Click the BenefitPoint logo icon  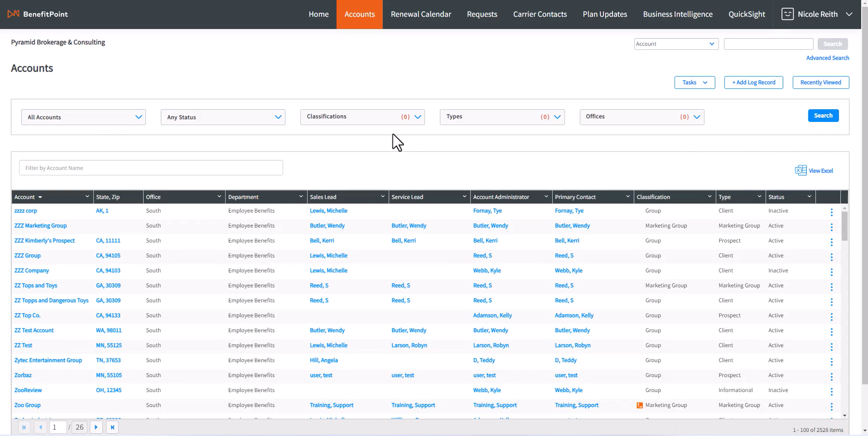pos(14,14)
